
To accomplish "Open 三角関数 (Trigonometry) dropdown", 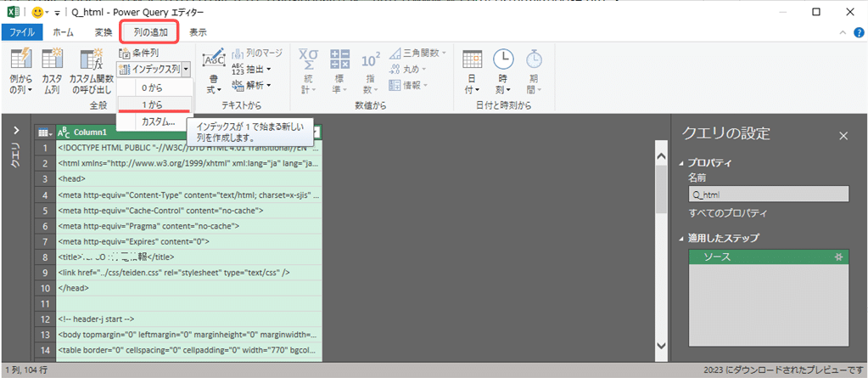I will click(x=418, y=54).
